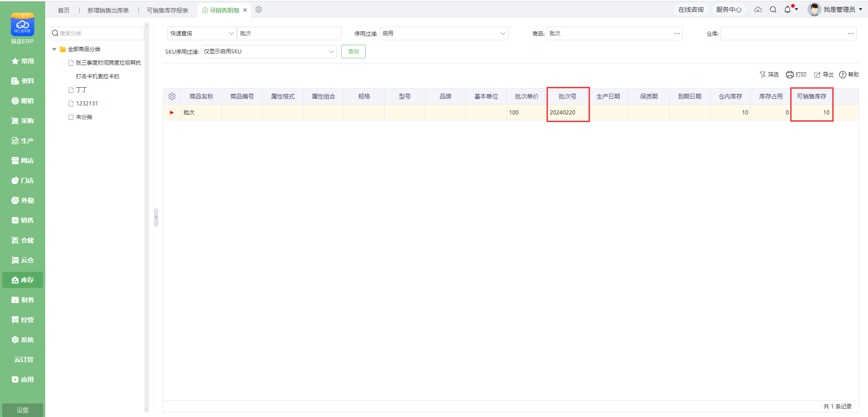
Task: Open the 财务 finance module
Action: [x=23, y=300]
